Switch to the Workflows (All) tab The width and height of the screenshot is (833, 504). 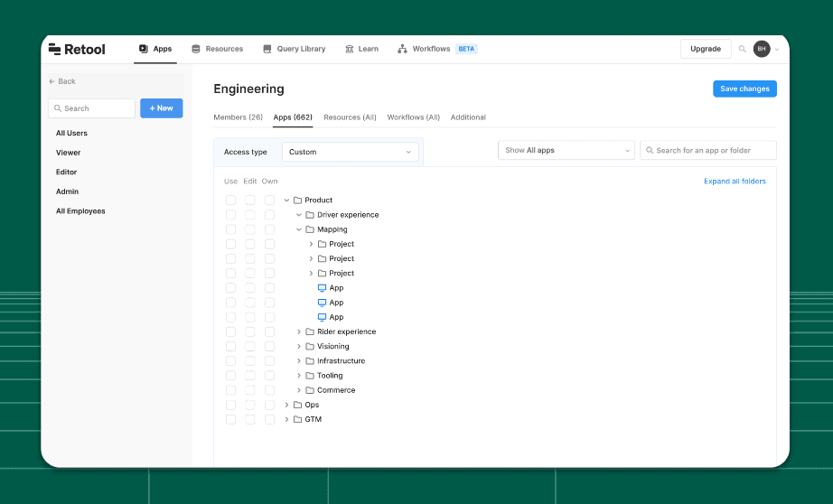[x=413, y=117]
